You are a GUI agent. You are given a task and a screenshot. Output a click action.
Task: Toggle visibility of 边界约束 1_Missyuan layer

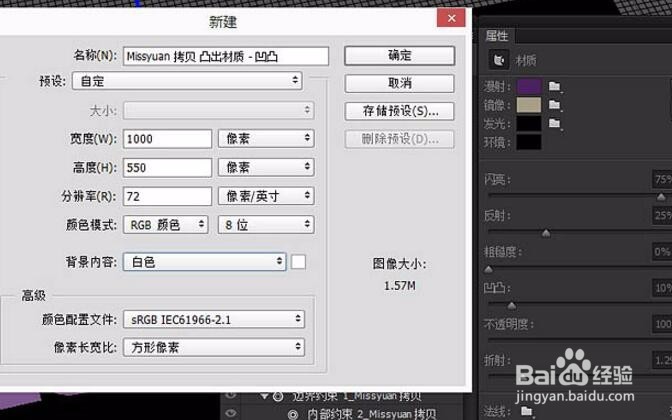click(231, 395)
